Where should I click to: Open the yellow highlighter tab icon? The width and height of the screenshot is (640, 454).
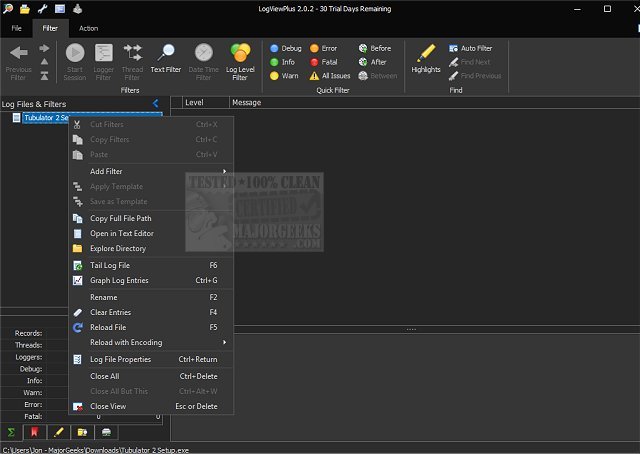pos(58,432)
